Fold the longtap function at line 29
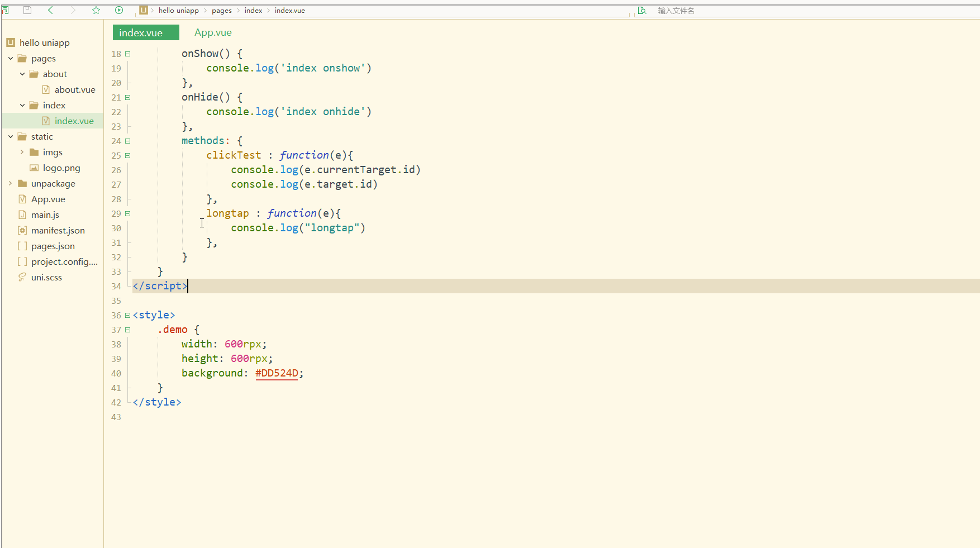This screenshot has width=980, height=548. pos(128,213)
